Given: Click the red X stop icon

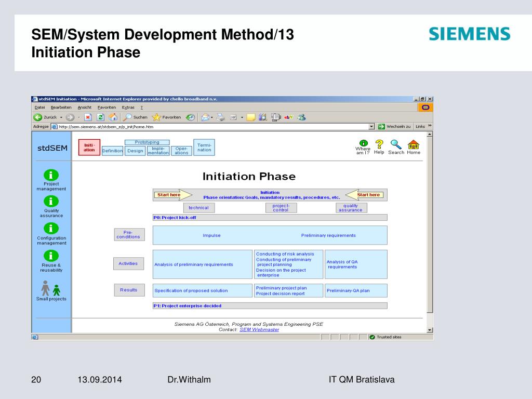Looking at the screenshot, I should pos(88,117).
